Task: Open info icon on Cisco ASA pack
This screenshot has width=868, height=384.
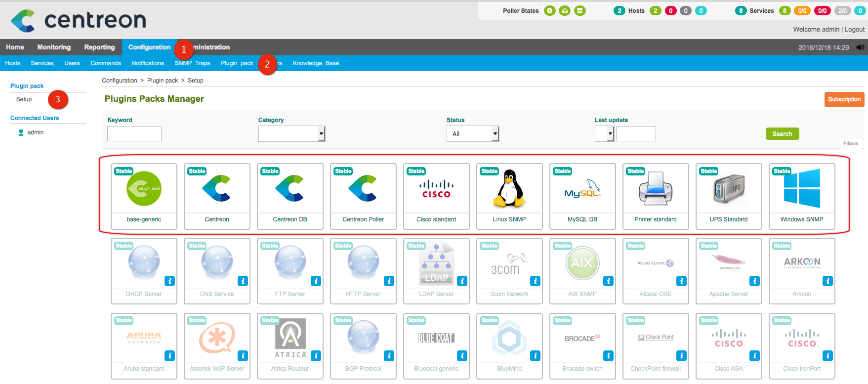Action: (754, 356)
